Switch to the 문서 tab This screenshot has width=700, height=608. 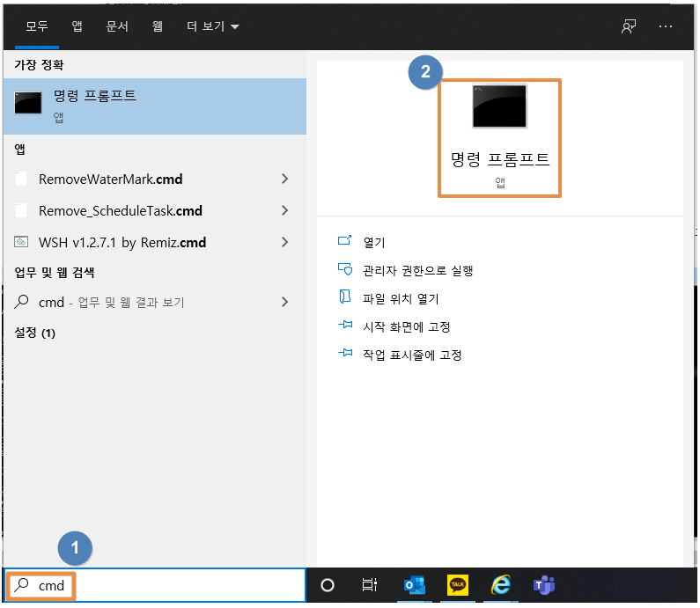coord(117,26)
